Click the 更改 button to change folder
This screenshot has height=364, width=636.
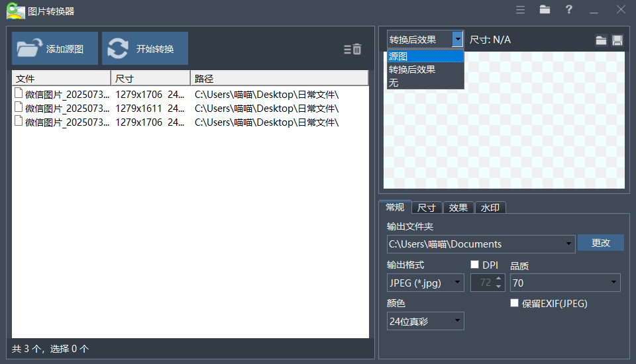coord(600,243)
